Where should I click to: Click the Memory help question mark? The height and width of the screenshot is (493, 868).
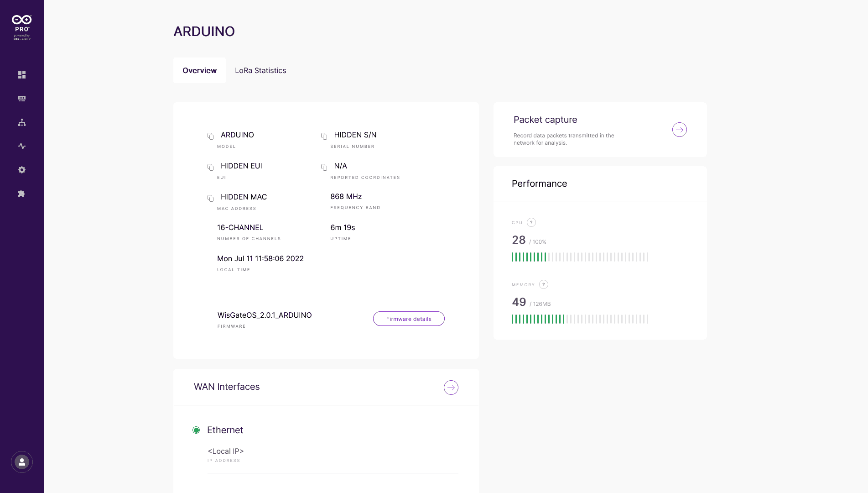pos(543,284)
